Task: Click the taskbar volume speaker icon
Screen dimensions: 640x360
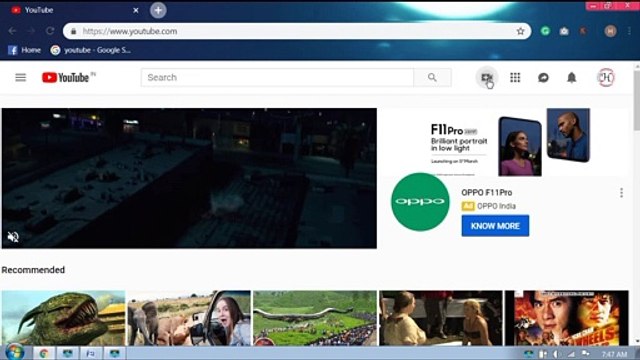Action: (x=556, y=354)
